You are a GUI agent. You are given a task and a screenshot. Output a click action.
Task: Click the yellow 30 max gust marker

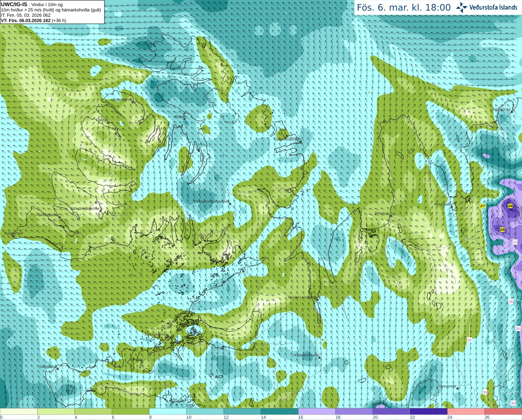coord(510,206)
